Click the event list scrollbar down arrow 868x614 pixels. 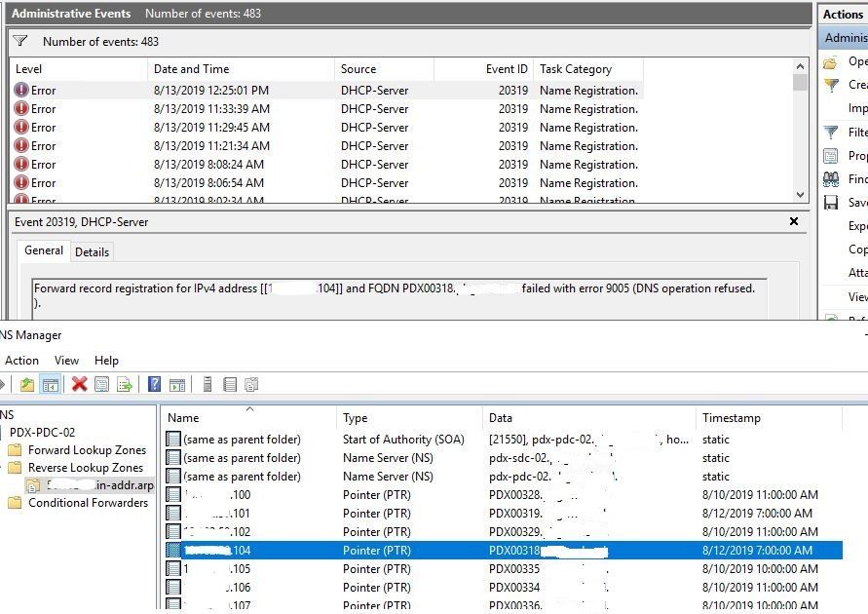(800, 194)
